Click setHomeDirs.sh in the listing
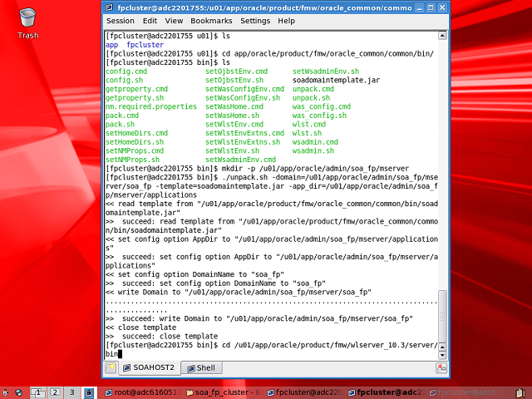Image resolution: width=532 pixels, height=399 pixels. [135, 142]
